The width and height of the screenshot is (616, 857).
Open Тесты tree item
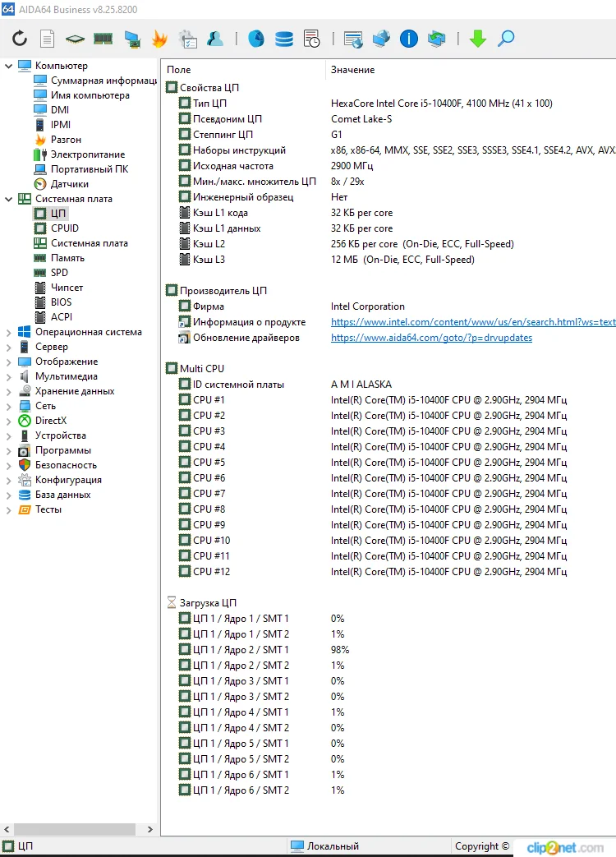pyautogui.click(x=40, y=509)
